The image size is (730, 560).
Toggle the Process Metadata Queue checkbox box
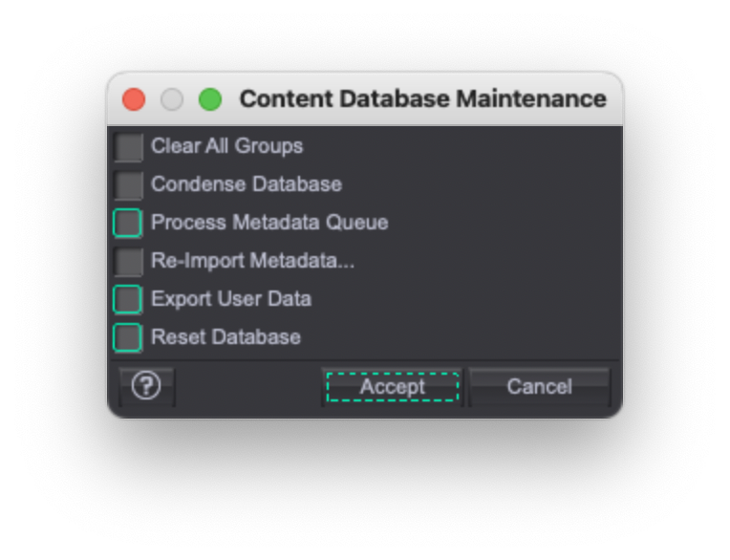[x=128, y=223]
